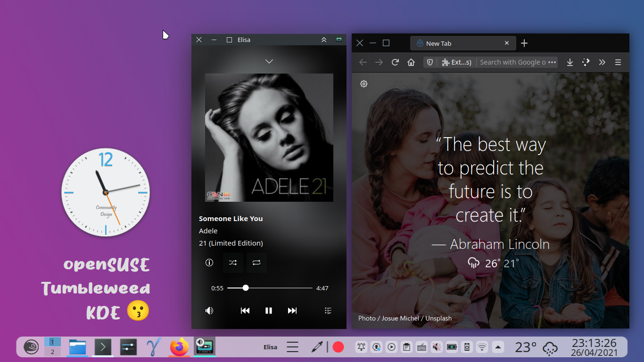Open the Elisa playlist view icon
Image resolution: width=644 pixels, height=362 pixels.
(x=328, y=311)
